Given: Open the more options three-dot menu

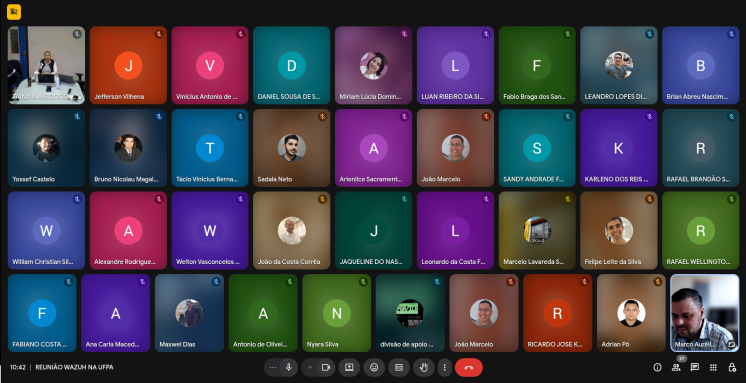Looking at the screenshot, I should coord(444,367).
